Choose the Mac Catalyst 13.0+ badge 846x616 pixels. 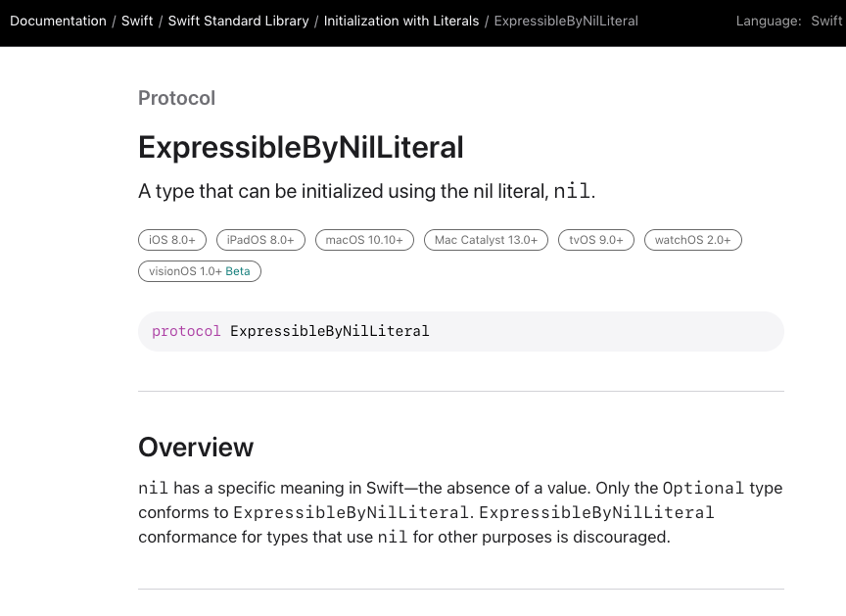point(485,239)
